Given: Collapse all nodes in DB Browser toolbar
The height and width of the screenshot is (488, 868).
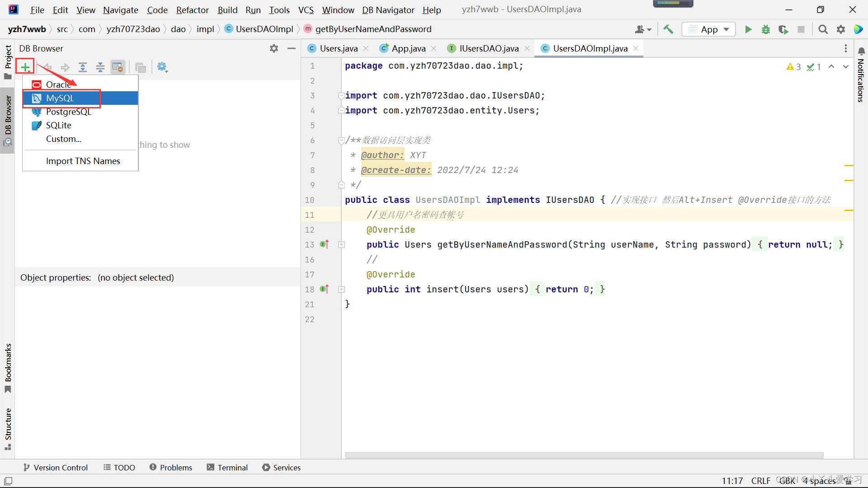Looking at the screenshot, I should pyautogui.click(x=100, y=67).
